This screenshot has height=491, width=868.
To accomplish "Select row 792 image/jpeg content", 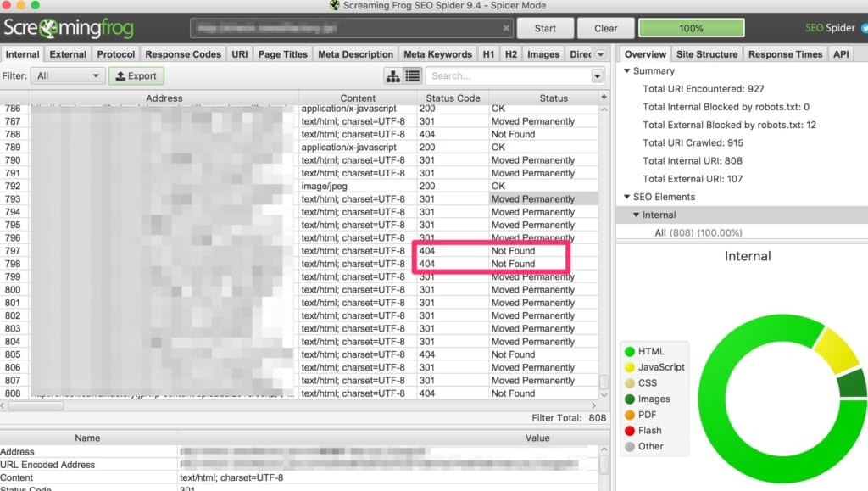I will [x=324, y=186].
